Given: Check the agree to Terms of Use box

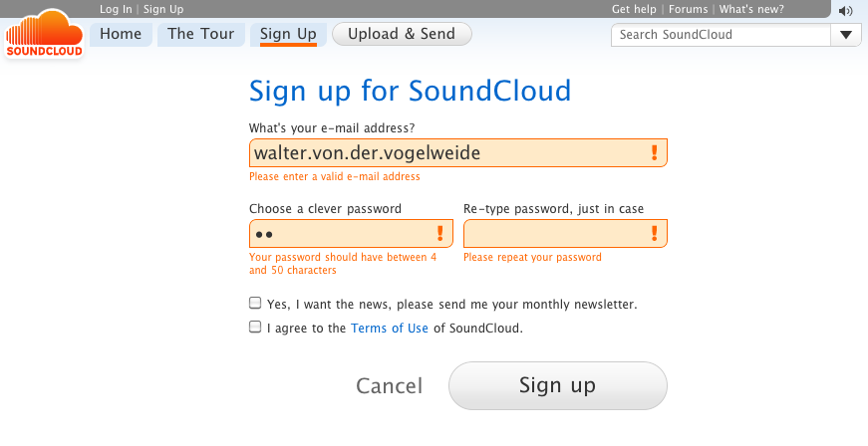Looking at the screenshot, I should (x=256, y=327).
